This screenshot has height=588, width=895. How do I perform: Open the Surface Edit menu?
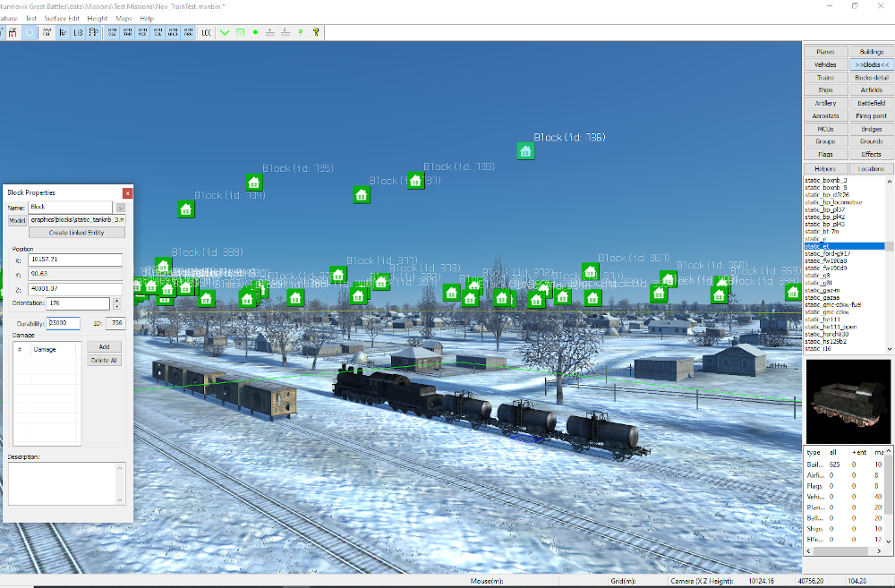(x=62, y=18)
